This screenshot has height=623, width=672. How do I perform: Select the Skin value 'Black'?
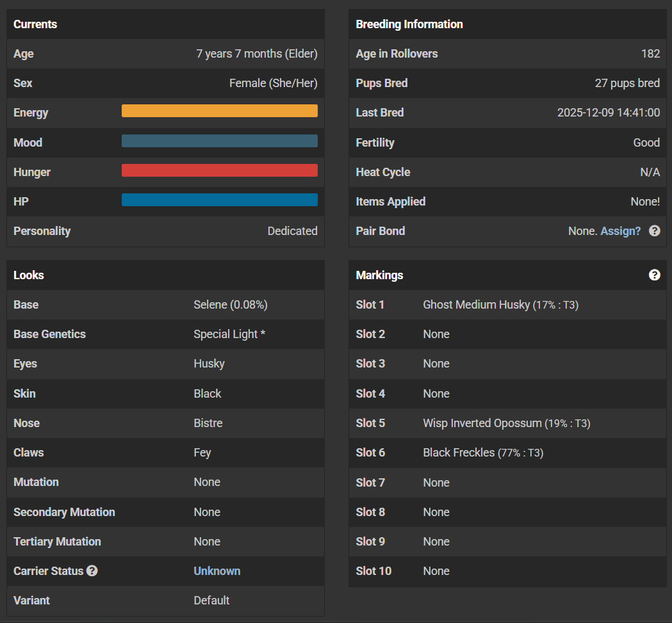coord(208,393)
